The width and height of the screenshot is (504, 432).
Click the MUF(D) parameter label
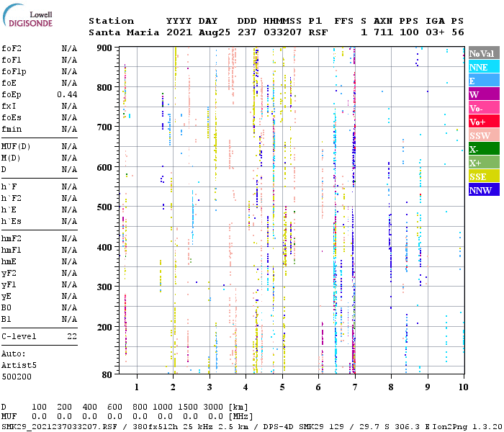tap(16, 146)
